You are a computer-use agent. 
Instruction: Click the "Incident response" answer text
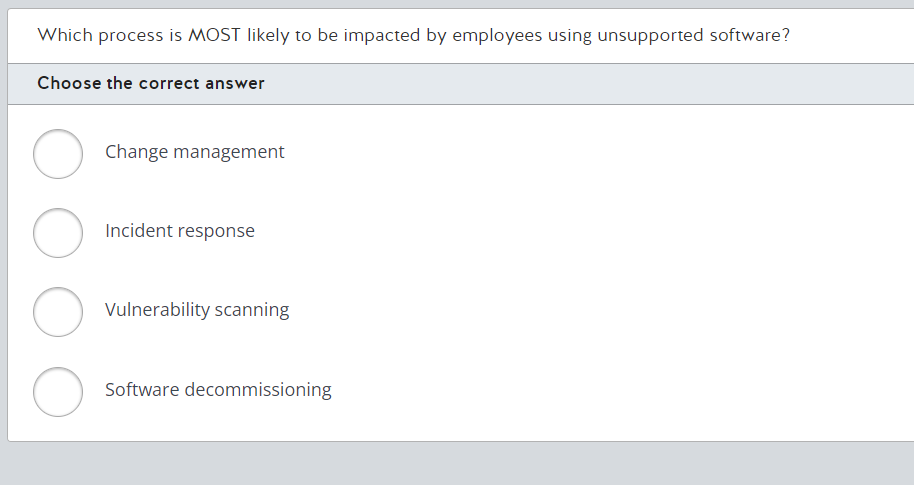pyautogui.click(x=180, y=231)
